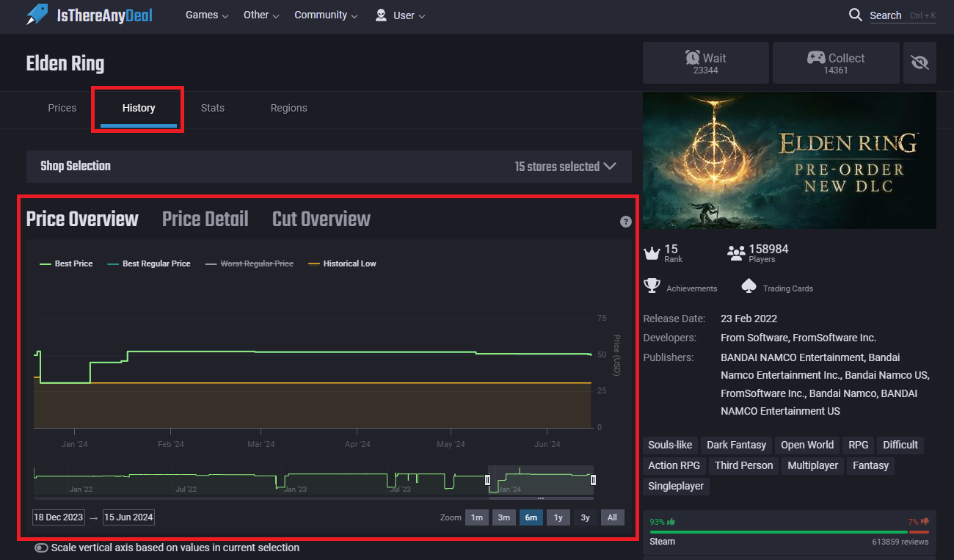Open the Games dropdown menu
The height and width of the screenshot is (560, 954).
click(x=206, y=15)
